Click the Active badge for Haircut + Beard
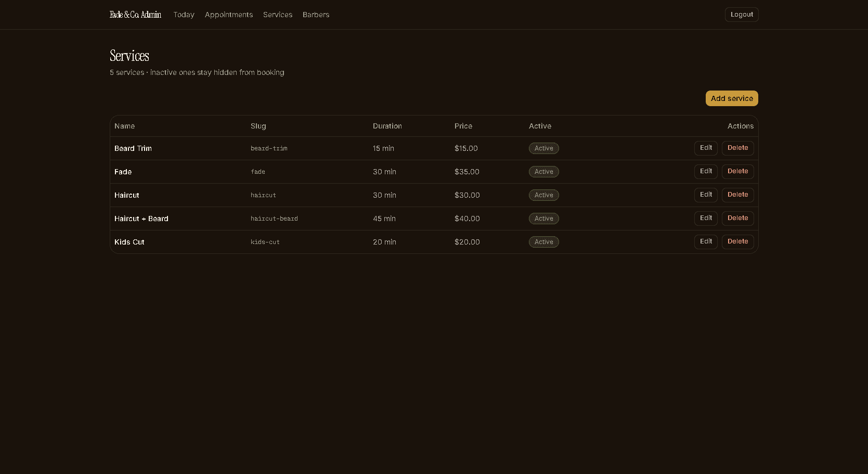 (544, 219)
